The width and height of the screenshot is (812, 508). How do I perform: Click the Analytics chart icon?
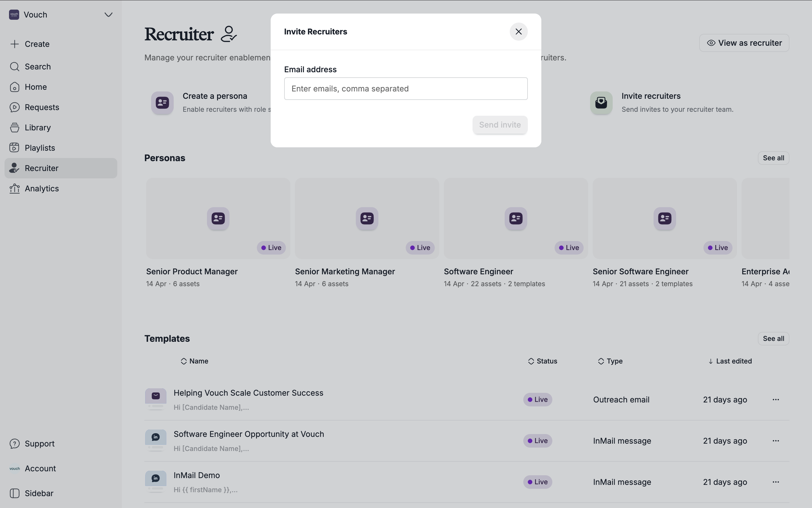click(14, 189)
